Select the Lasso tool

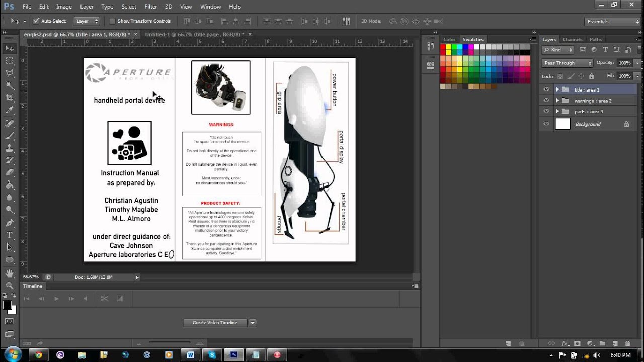(10, 73)
